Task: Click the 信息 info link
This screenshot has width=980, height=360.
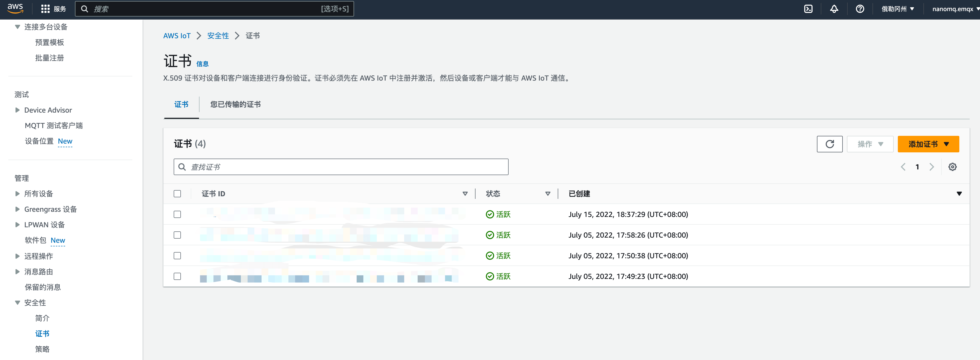Action: point(202,64)
